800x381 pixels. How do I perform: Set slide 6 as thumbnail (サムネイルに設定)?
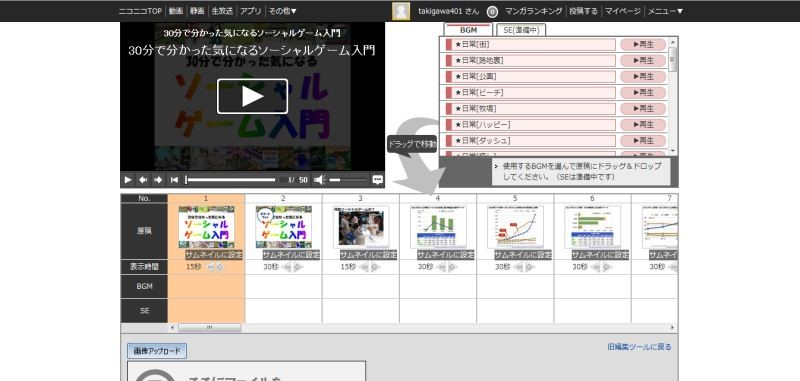601,255
